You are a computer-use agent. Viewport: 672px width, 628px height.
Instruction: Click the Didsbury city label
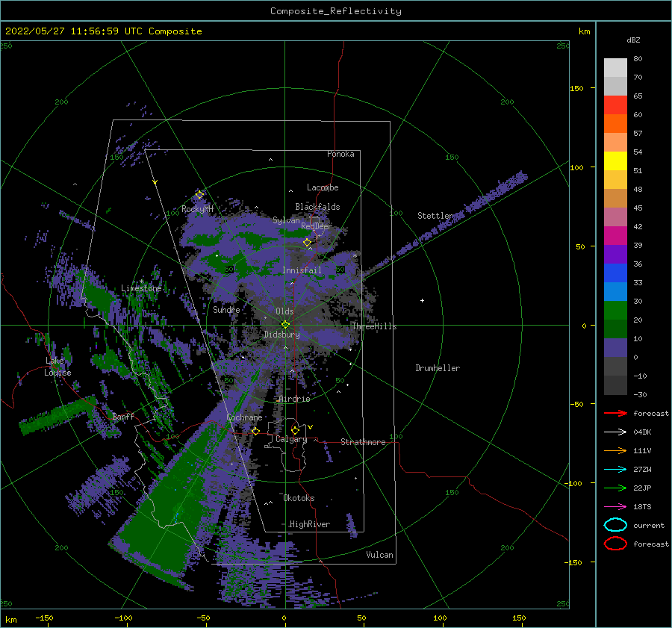281,335
